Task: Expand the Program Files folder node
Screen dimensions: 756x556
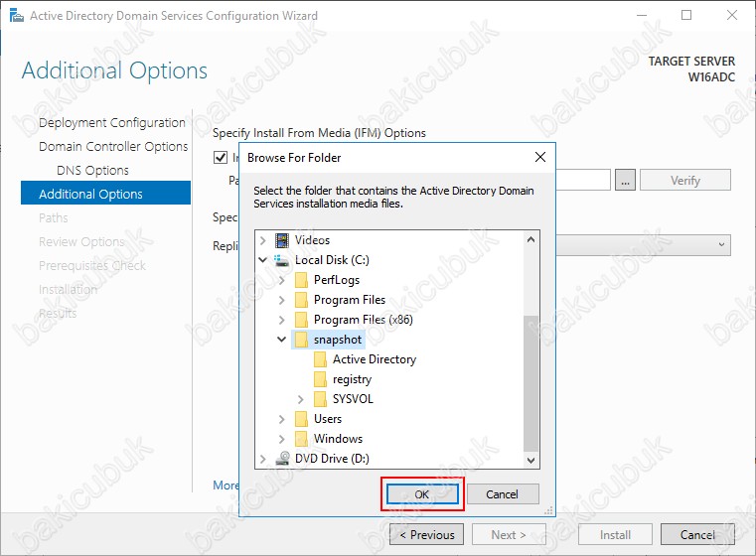Action: pos(281,300)
